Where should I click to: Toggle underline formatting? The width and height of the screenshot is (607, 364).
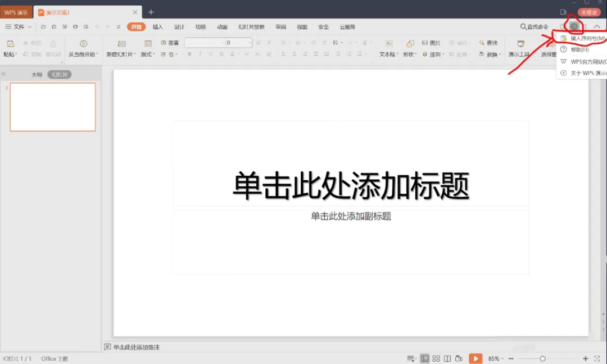pyautogui.click(x=211, y=54)
